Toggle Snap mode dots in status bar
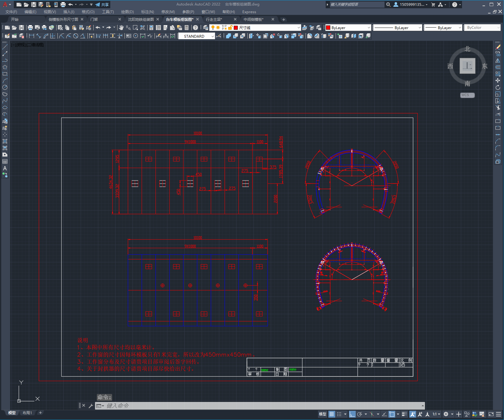Image resolution: width=504 pixels, height=420 pixels. click(339, 414)
